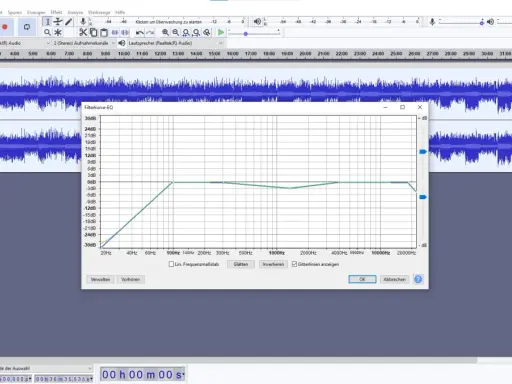
Task: Open the Effekt menu
Action: (x=56, y=12)
